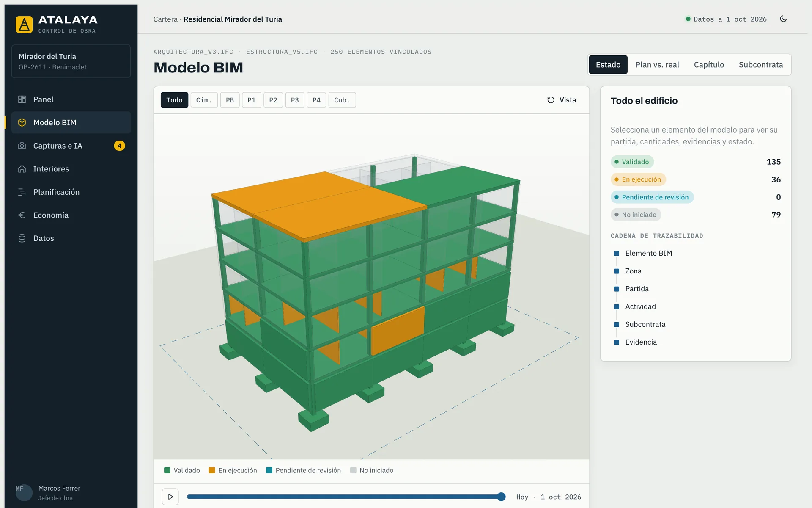Select the orange facade panel in model
812x508 pixels.
tap(398, 330)
